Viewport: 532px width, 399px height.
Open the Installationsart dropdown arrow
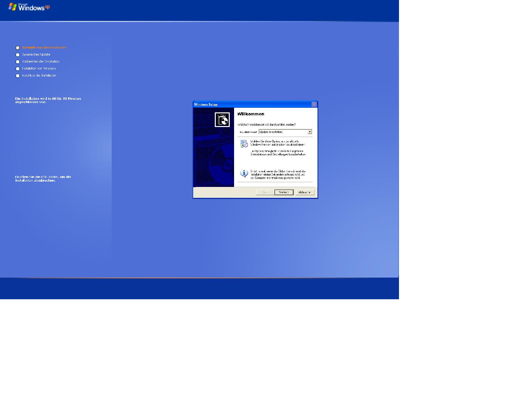310,132
